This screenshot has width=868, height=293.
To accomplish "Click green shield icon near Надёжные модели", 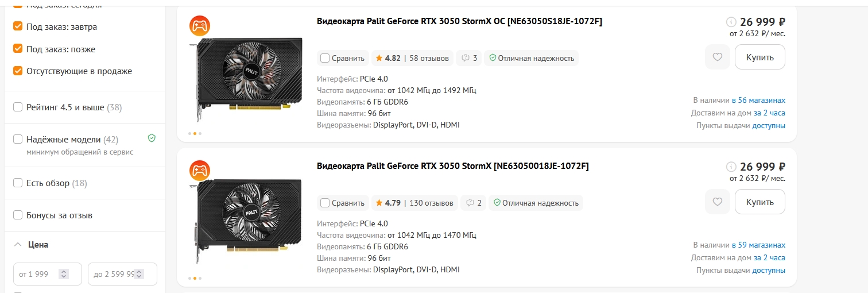I will click(152, 138).
